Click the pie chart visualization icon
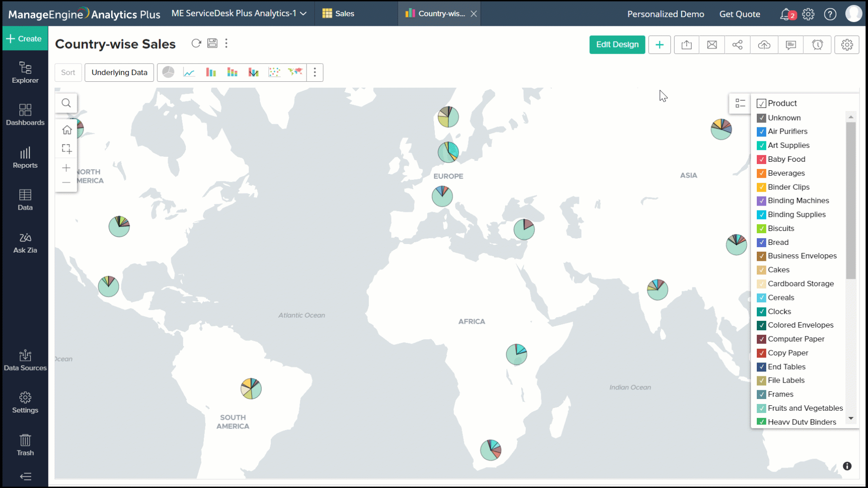868x488 pixels. [x=168, y=72]
